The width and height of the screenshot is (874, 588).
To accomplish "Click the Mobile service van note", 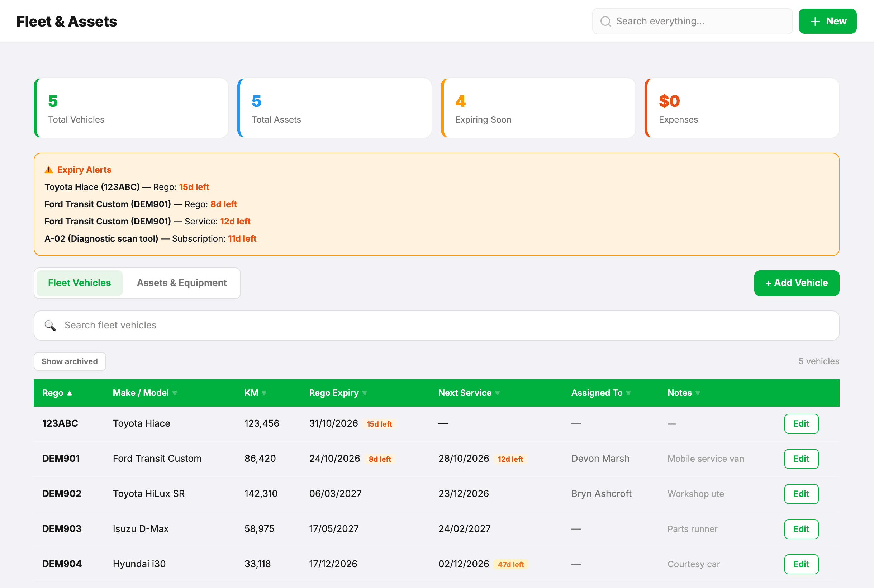I will coord(706,459).
